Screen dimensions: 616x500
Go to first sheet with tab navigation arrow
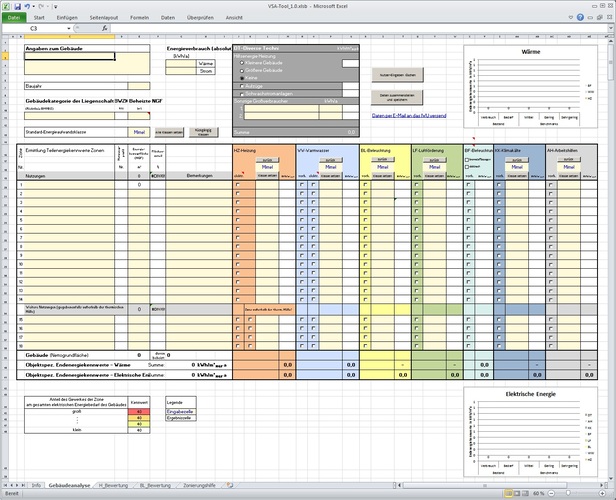click(5, 485)
